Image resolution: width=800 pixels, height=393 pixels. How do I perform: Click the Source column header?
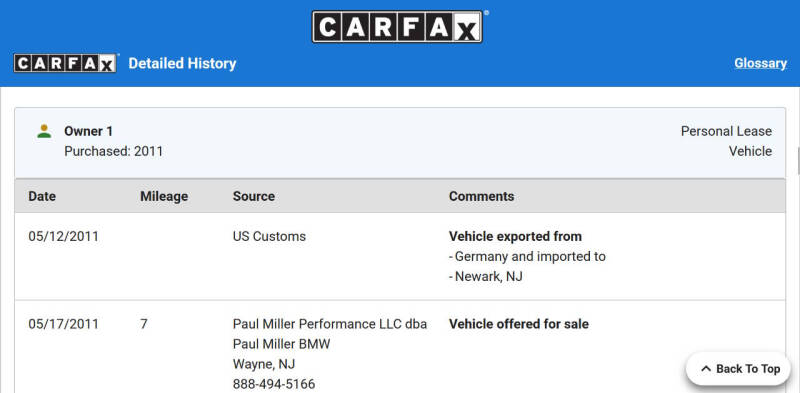(x=254, y=196)
